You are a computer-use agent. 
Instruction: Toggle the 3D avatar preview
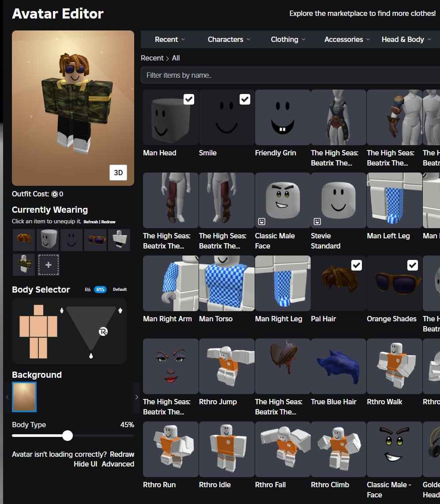click(118, 173)
